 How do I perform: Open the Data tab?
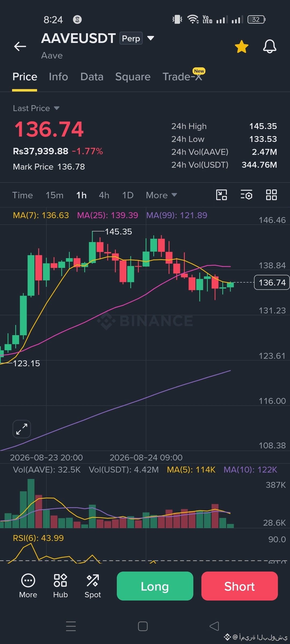pyautogui.click(x=92, y=77)
